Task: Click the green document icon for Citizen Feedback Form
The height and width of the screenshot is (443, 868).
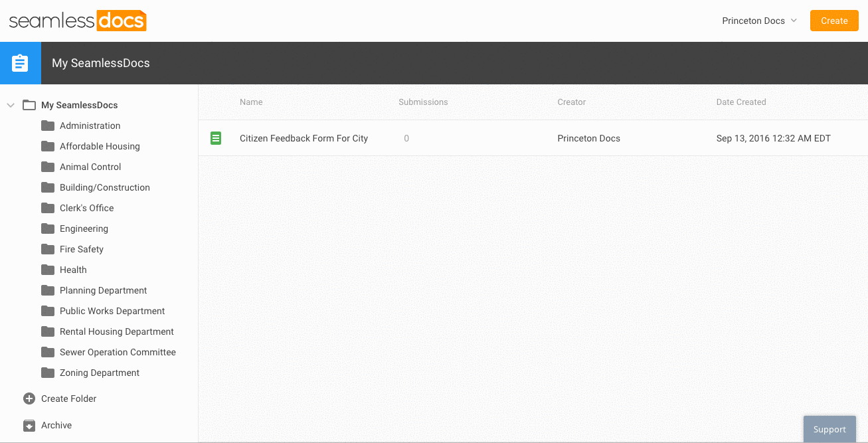Action: [x=216, y=138]
